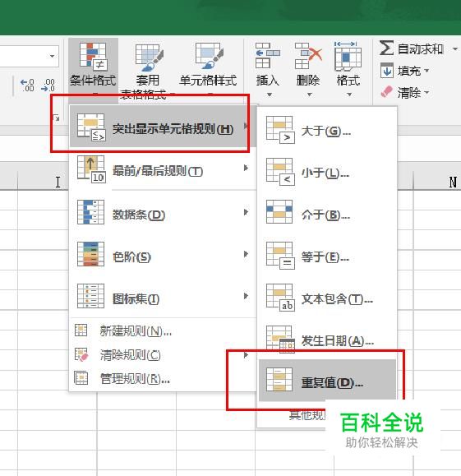Click the 插入 insert cells icon
Screen dimensions: 461x476
click(x=267, y=56)
